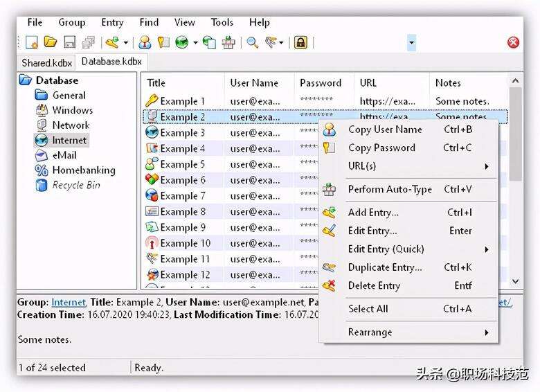Choose Copy Password in context menu
The image size is (540, 392).
click(408, 148)
